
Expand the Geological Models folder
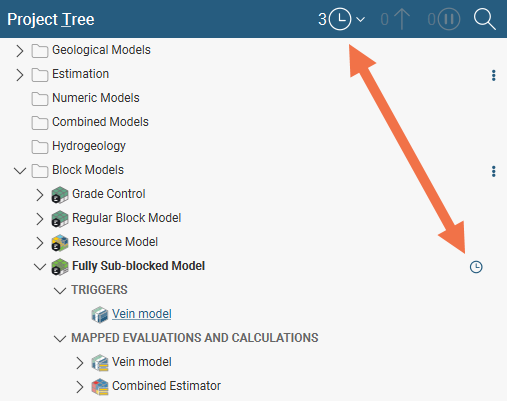click(20, 51)
